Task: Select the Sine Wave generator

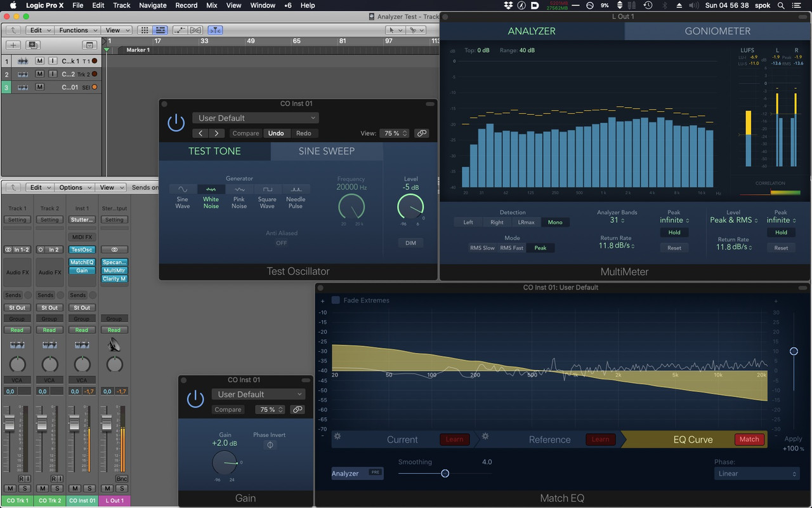Action: click(183, 189)
